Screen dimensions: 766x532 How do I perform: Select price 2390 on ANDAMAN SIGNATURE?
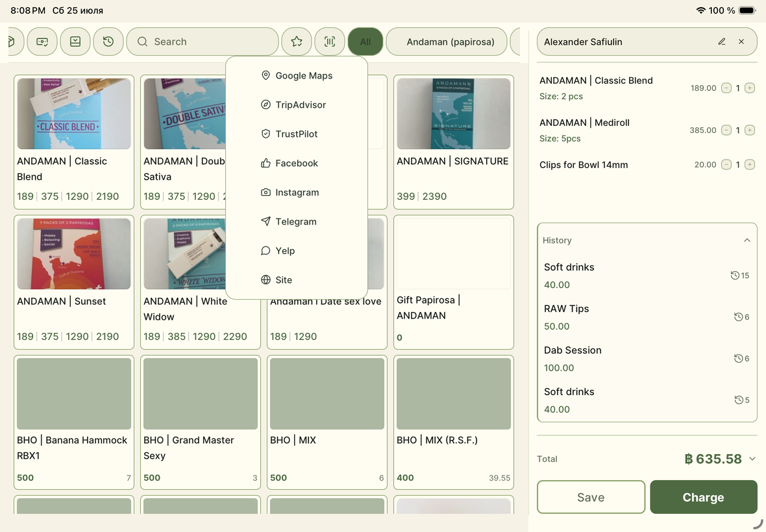pyautogui.click(x=434, y=197)
